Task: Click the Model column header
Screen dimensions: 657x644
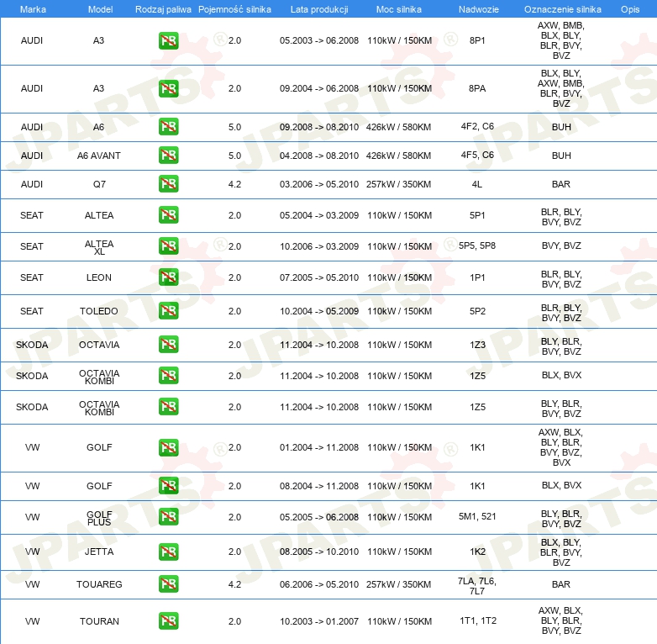Action: click(99, 8)
